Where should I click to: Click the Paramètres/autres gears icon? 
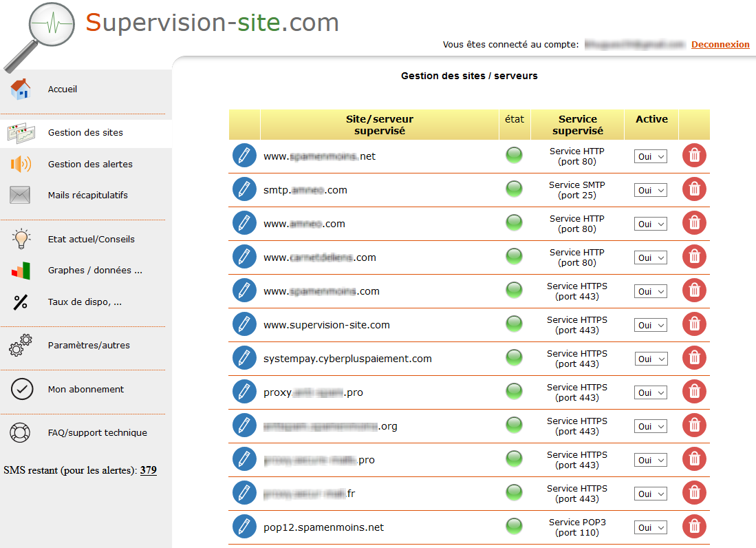click(21, 346)
